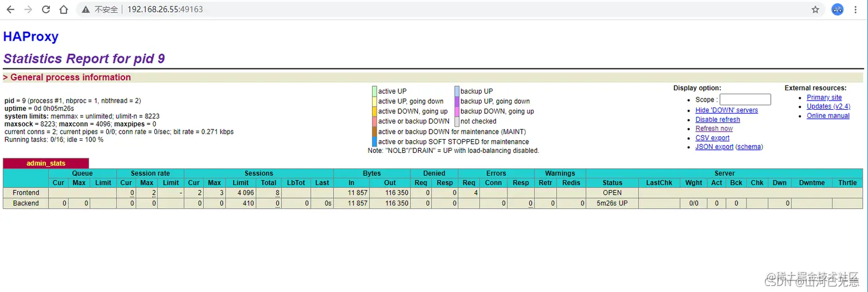Go back with the browser back arrow
868x292 pixels.
[10, 9]
